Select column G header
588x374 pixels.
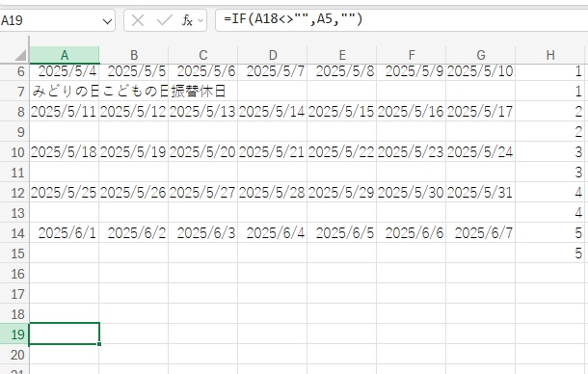point(481,55)
